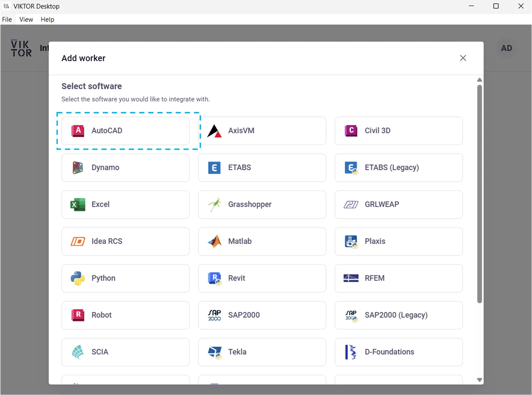Click the Tekla icon
The height and width of the screenshot is (395, 532).
[214, 352]
